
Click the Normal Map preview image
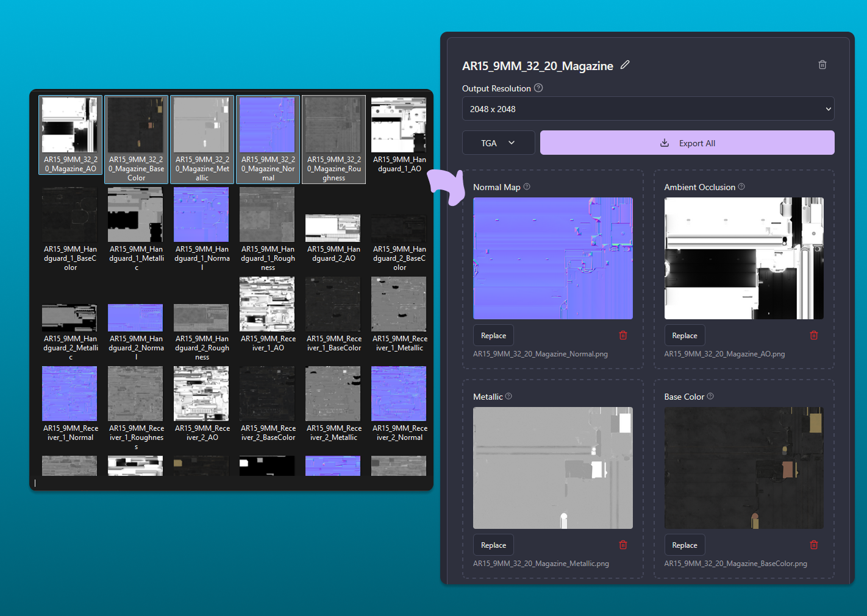click(553, 258)
